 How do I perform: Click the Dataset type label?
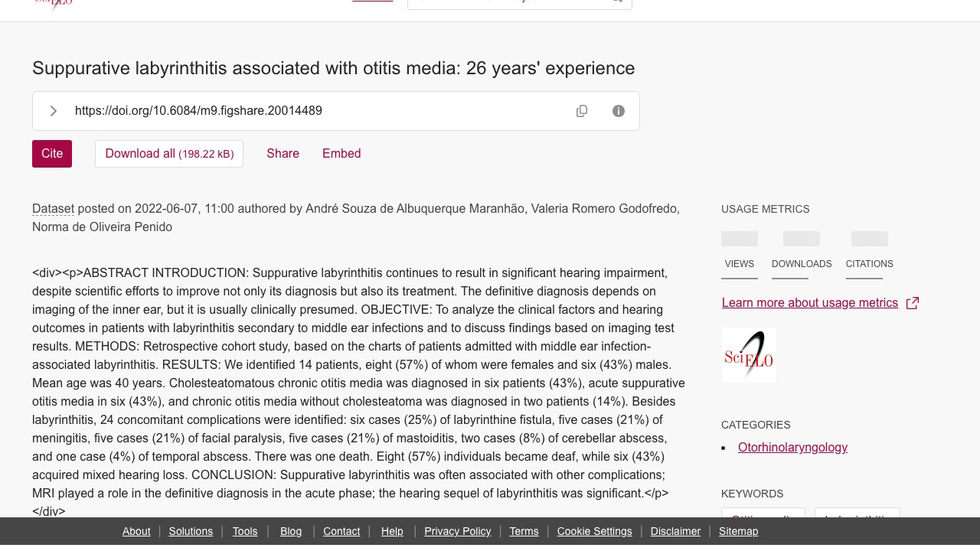(53, 208)
